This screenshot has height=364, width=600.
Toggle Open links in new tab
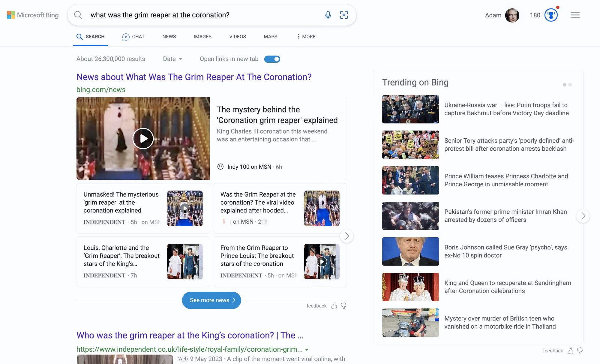click(x=272, y=59)
